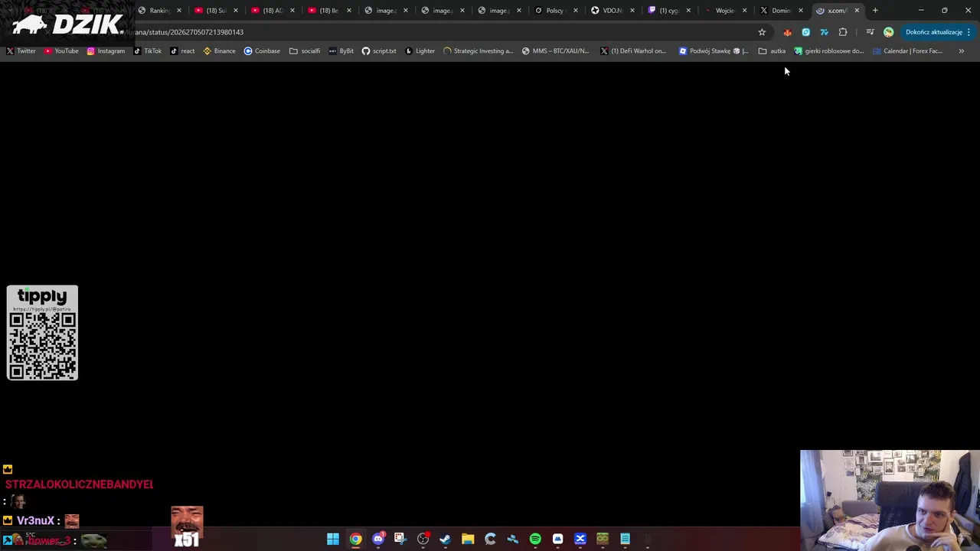Open the YouTube bookmark
Screen dimensions: 980x551
[61, 51]
